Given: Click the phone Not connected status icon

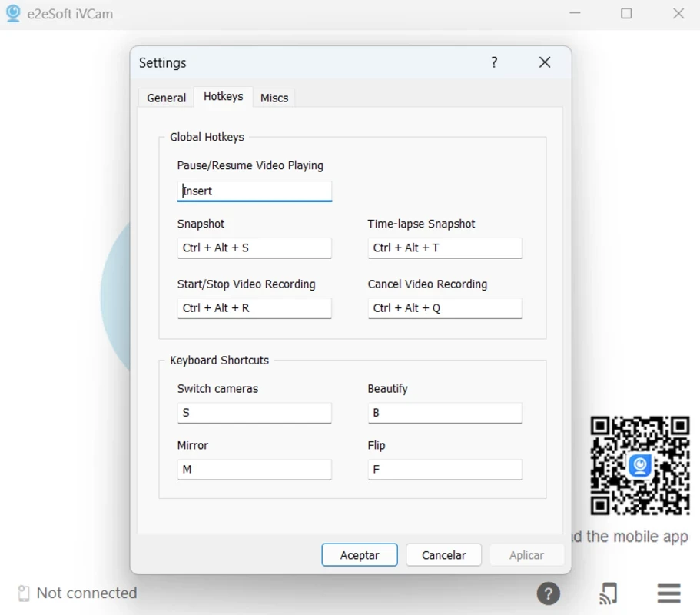Looking at the screenshot, I should pos(24,593).
